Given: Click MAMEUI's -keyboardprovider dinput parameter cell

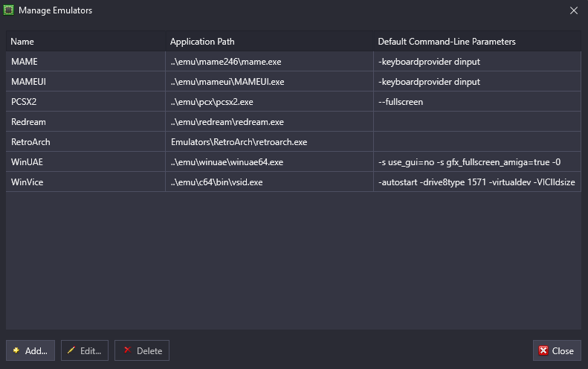Looking at the screenshot, I should click(x=477, y=81).
